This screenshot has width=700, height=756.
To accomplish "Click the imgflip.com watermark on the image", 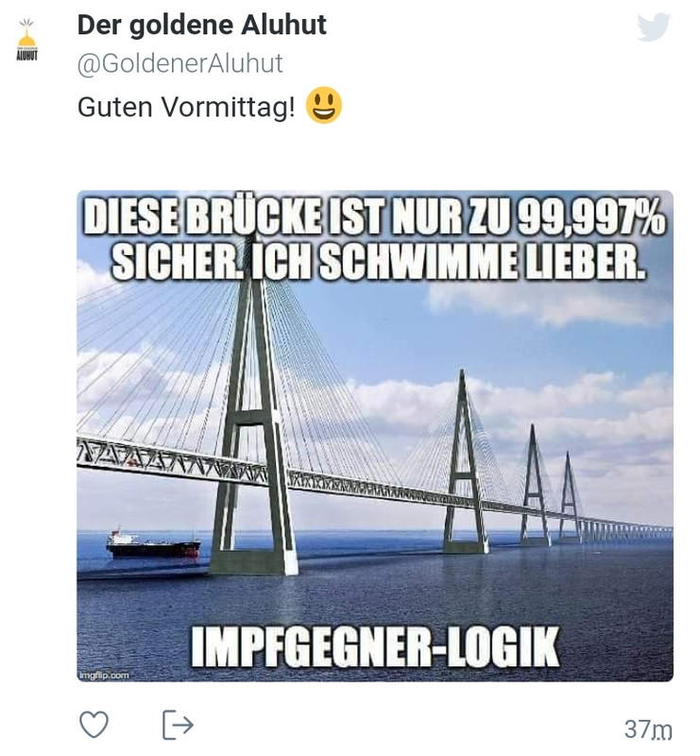I will coord(104,675).
